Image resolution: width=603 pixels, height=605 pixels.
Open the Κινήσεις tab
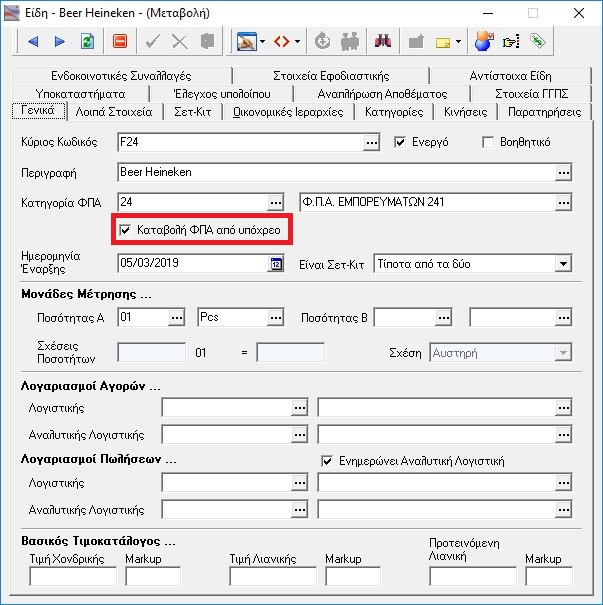point(466,112)
